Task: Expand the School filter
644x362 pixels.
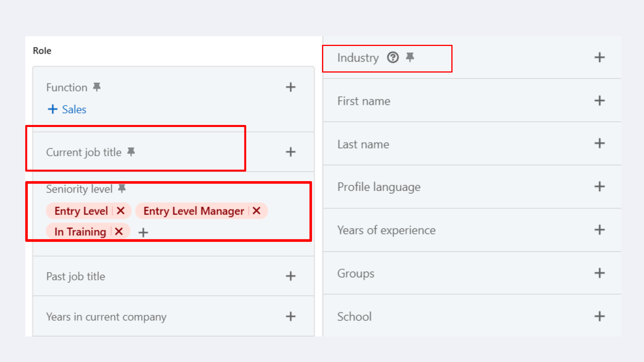Action: pos(600,316)
